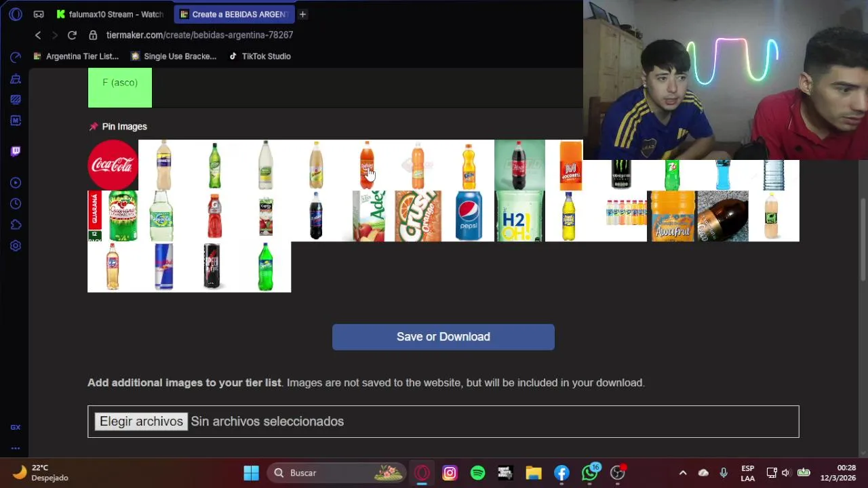868x488 pixels.
Task: Open Instagram from taskbar
Action: coord(450,472)
